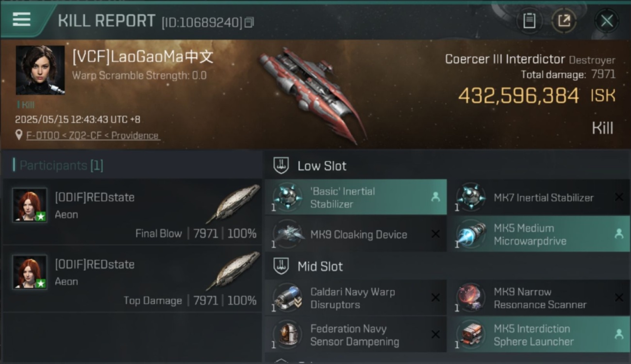Click the LaoGaoMa victim portrait

pyautogui.click(x=40, y=70)
